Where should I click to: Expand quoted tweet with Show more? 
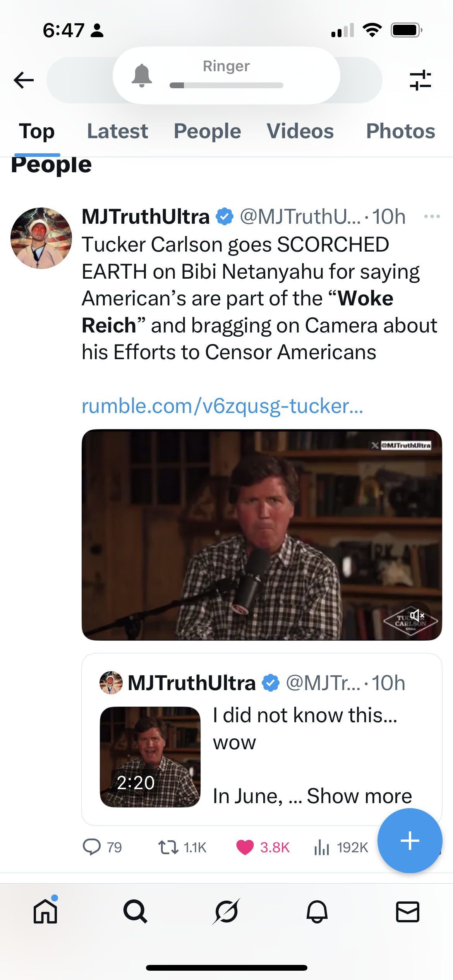pyautogui.click(x=359, y=796)
